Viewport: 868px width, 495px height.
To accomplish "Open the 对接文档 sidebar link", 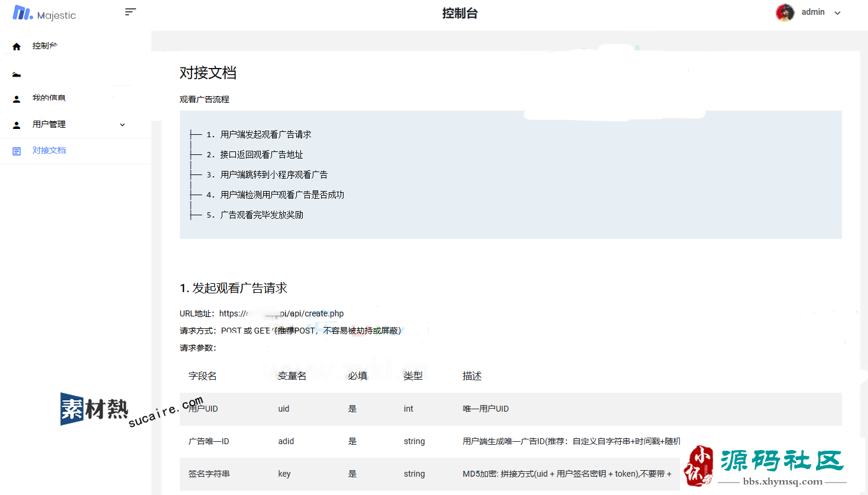I will pos(49,151).
